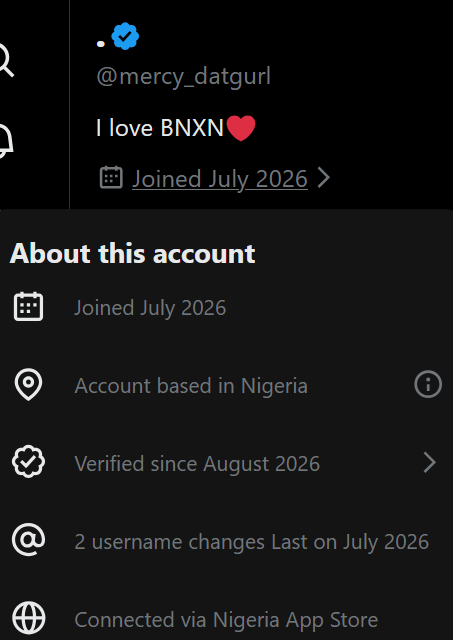Viewport: 453px width, 640px height.
Task: Open info icon for Nigeria location
Action: point(428,384)
